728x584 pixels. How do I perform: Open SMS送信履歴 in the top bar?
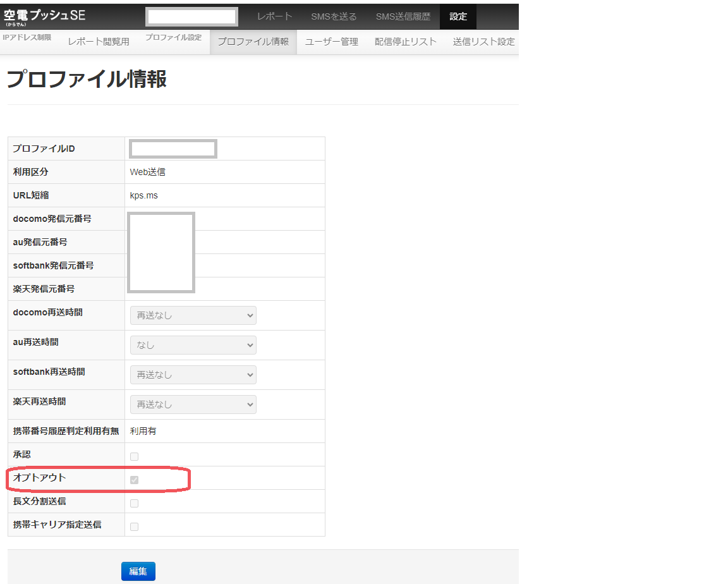[x=403, y=16]
